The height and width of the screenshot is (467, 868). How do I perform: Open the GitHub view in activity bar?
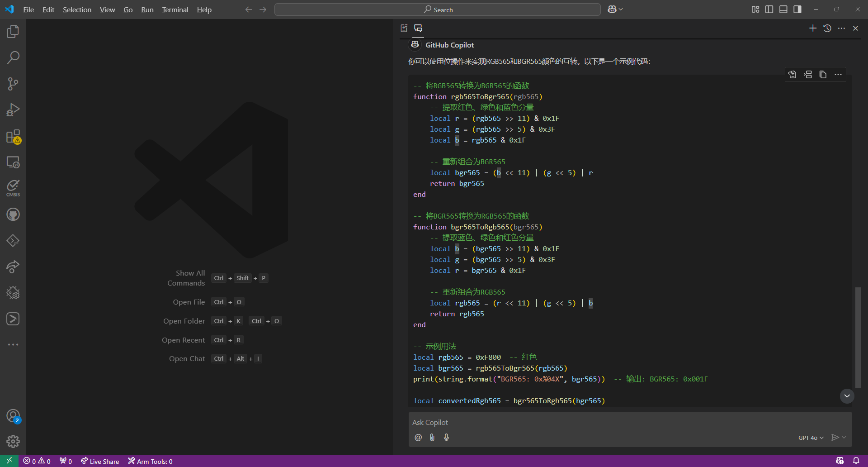(x=13, y=214)
